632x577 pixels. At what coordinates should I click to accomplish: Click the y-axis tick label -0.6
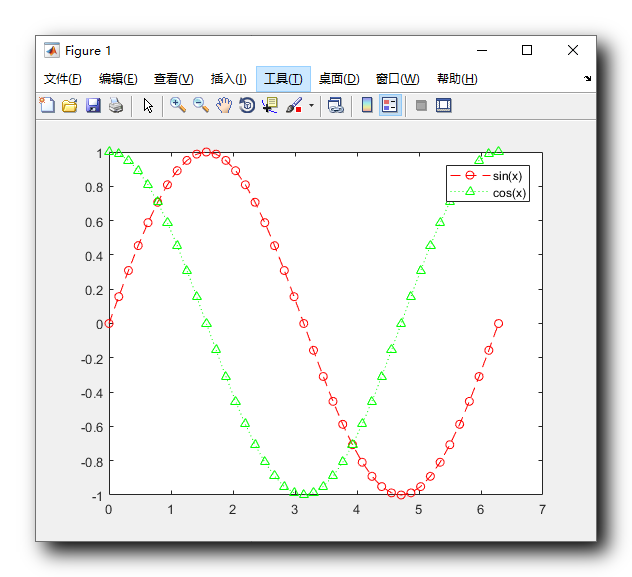(92, 427)
